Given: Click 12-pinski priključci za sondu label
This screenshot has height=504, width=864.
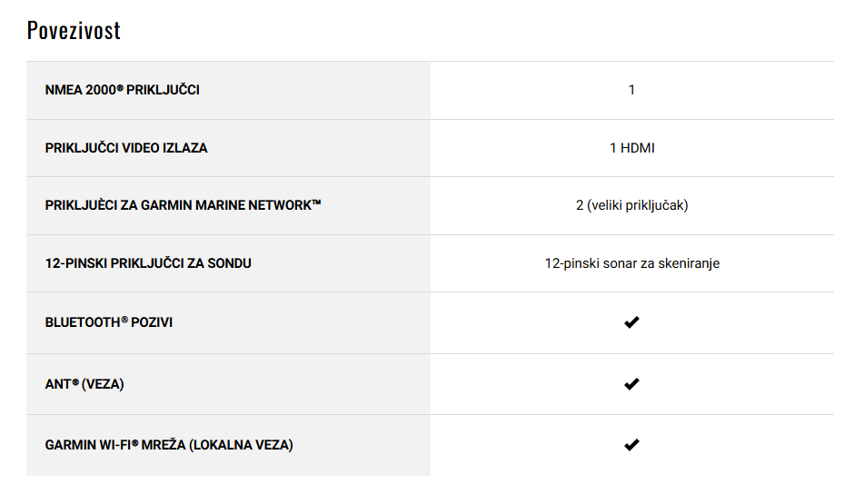Looking at the screenshot, I should click(x=148, y=263).
